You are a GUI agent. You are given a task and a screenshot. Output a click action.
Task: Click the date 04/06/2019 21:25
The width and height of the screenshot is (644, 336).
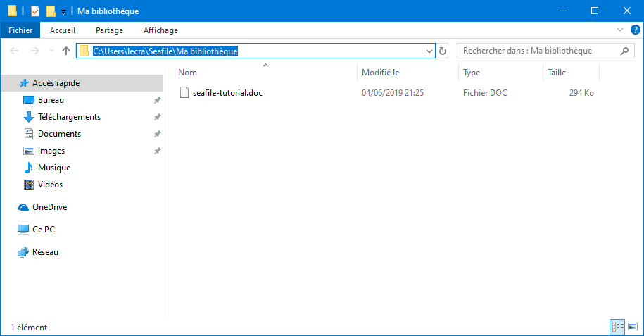point(393,93)
